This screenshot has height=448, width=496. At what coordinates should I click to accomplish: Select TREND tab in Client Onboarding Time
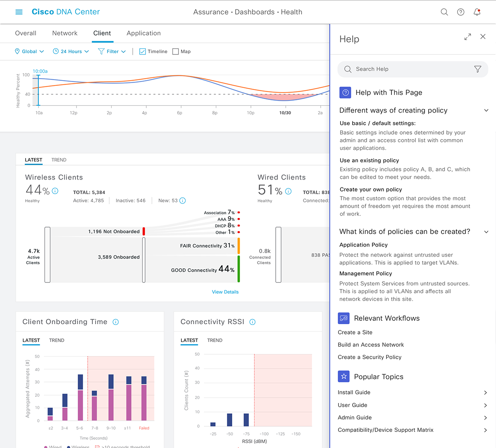tap(57, 340)
